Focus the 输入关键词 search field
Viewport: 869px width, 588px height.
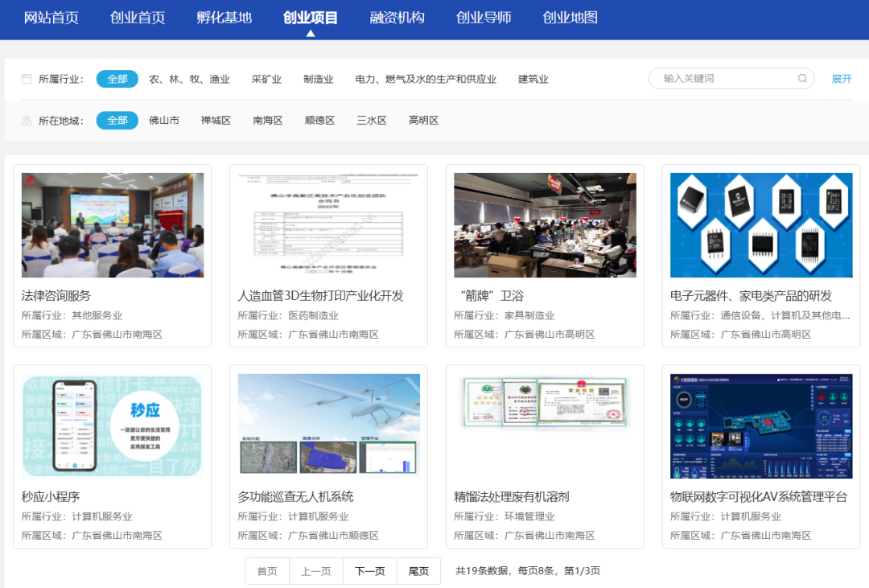(x=731, y=79)
